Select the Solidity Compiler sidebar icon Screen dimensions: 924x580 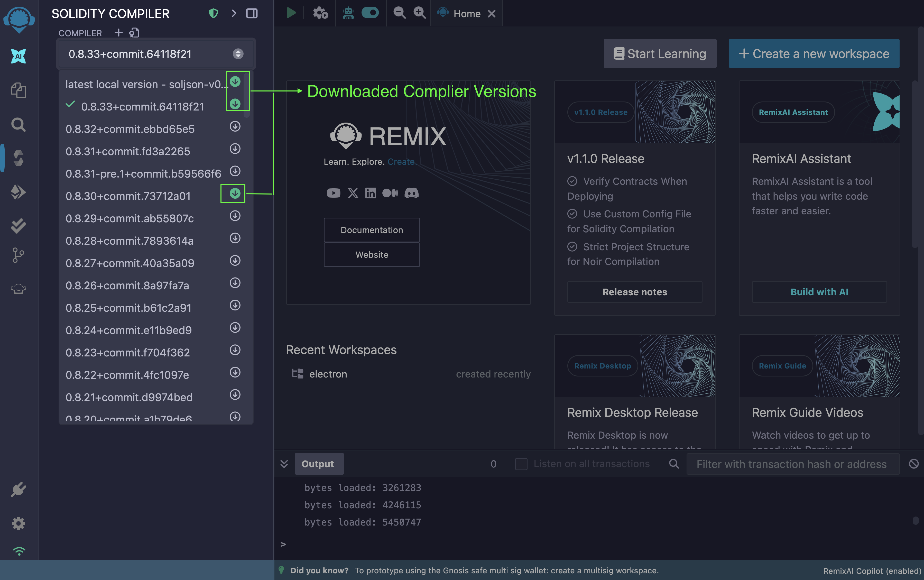click(x=19, y=158)
